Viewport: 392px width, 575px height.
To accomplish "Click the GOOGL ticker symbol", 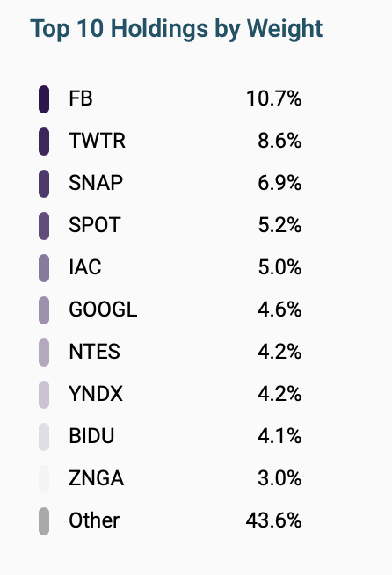I will click(103, 309).
